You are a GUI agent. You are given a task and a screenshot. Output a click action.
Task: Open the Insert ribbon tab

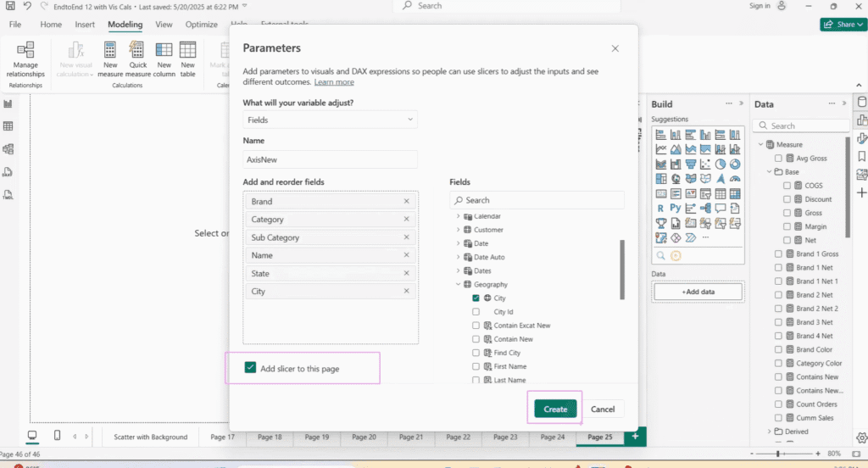click(85, 25)
